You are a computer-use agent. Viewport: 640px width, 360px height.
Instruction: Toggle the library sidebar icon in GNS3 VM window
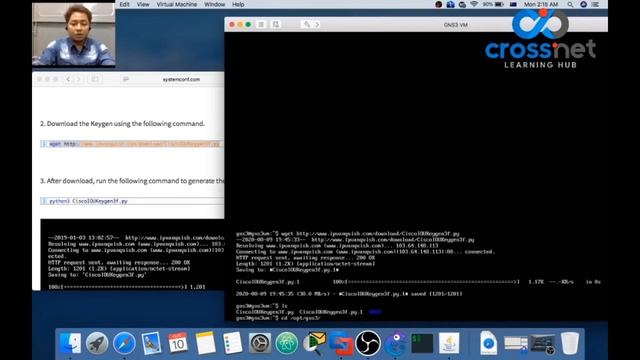pyautogui.click(x=261, y=24)
